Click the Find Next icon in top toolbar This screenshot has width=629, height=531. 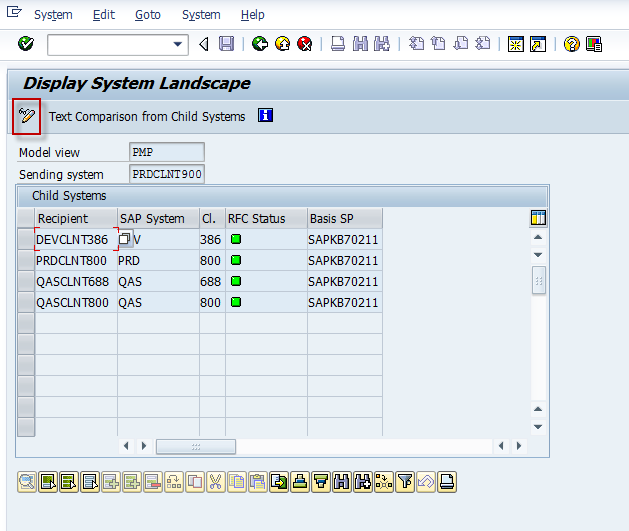(381, 44)
